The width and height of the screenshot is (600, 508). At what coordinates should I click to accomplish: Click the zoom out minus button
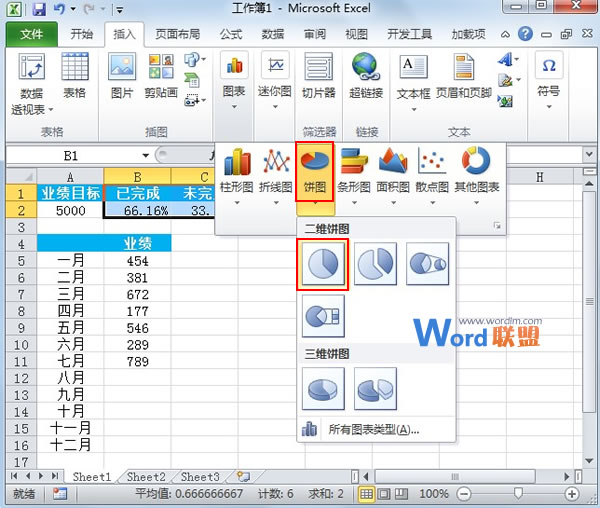(x=464, y=494)
